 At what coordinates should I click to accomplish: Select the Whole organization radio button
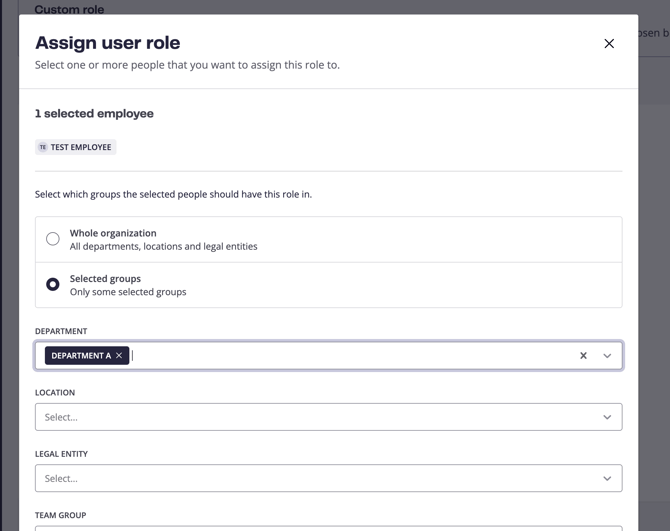[x=53, y=239]
